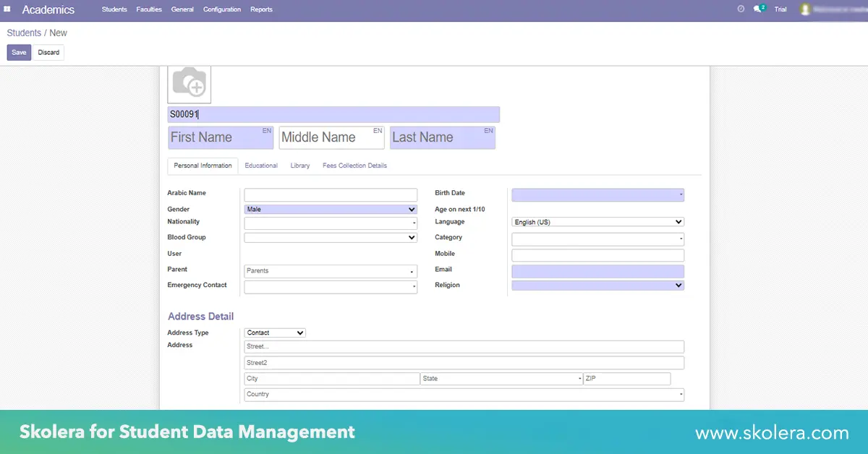868x454 pixels.
Task: Click the City input field
Action: (332, 379)
